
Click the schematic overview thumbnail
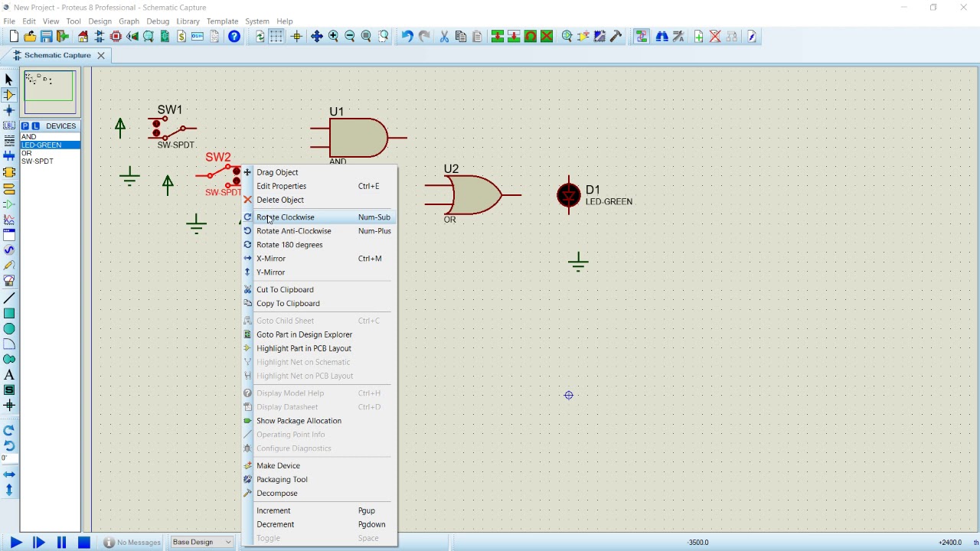(50, 92)
